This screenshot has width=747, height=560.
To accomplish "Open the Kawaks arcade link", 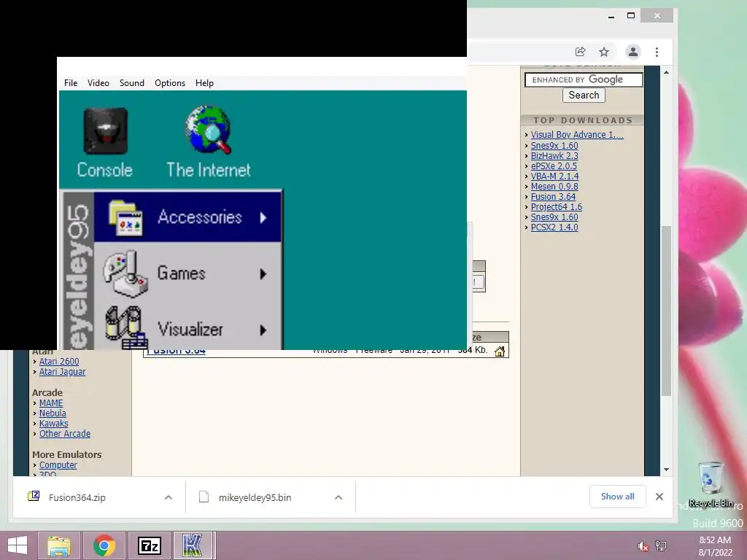I will pyautogui.click(x=53, y=424).
